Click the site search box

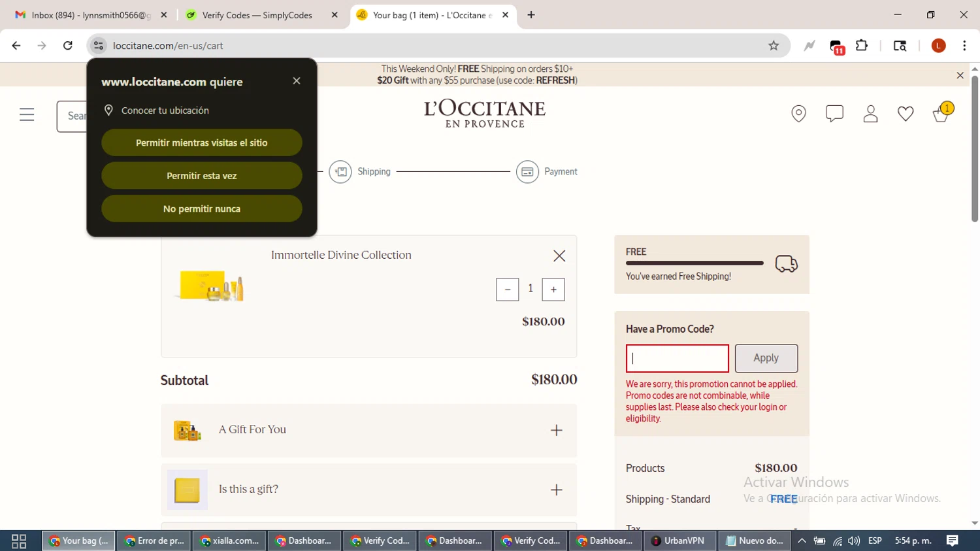click(72, 116)
